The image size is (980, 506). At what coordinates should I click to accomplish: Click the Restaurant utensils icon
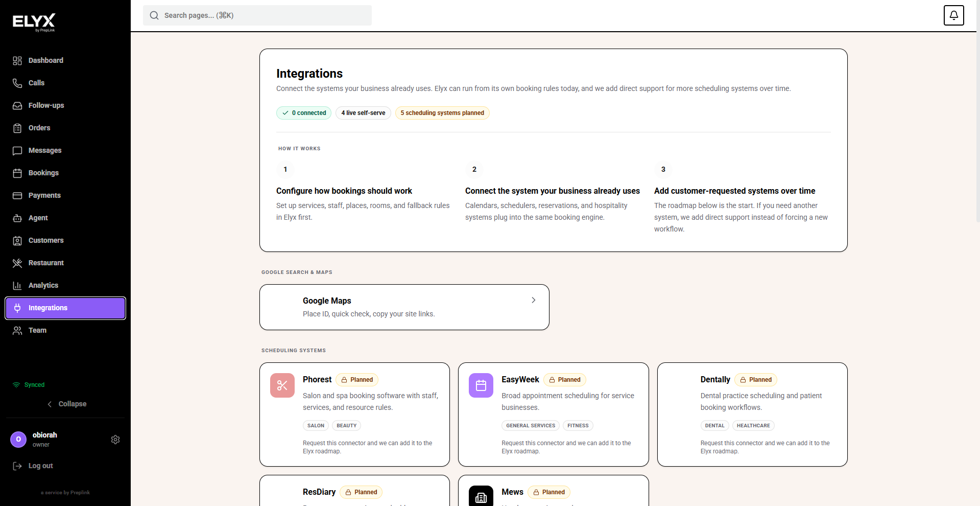point(17,263)
